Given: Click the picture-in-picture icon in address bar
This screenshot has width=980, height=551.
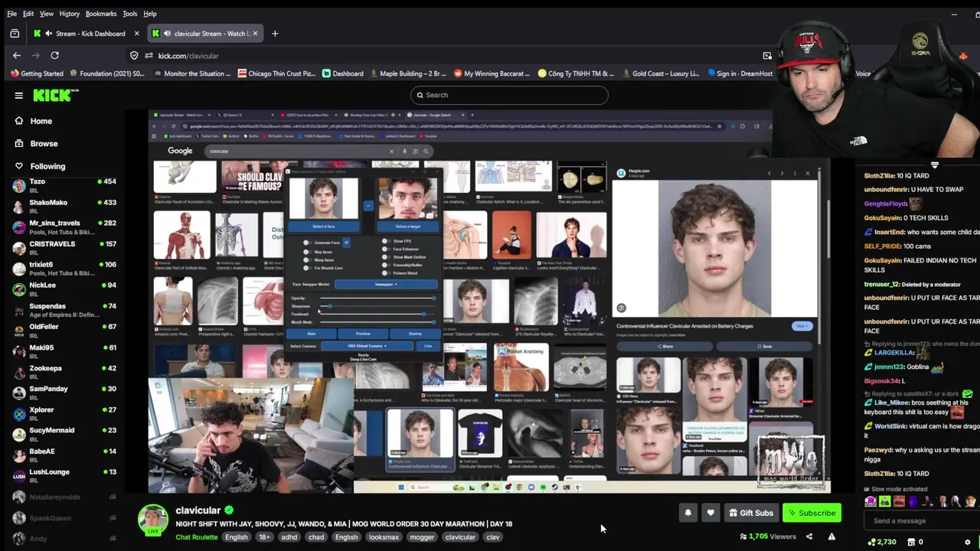Looking at the screenshot, I should (x=767, y=56).
